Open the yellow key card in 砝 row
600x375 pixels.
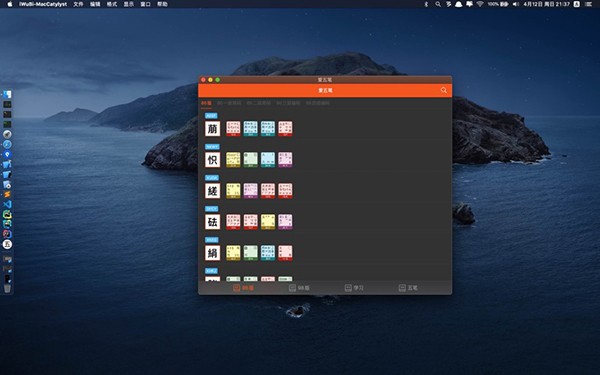268,222
